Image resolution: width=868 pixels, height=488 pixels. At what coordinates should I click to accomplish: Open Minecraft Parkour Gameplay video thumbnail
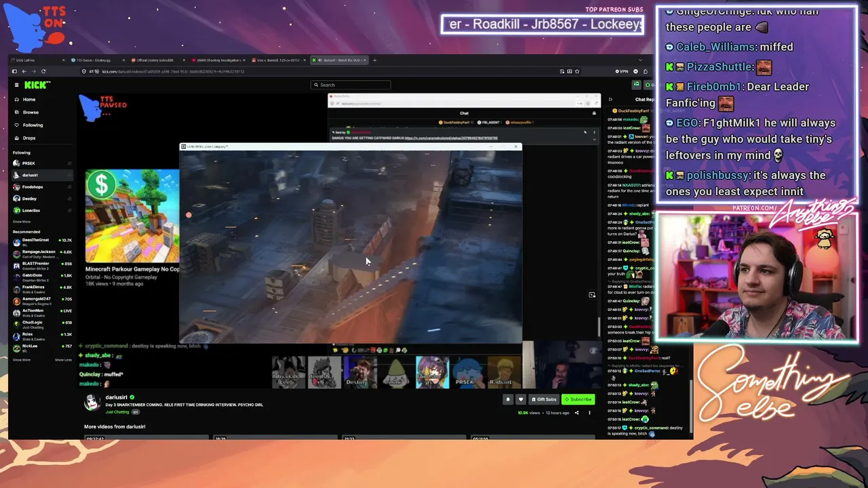[x=132, y=216]
